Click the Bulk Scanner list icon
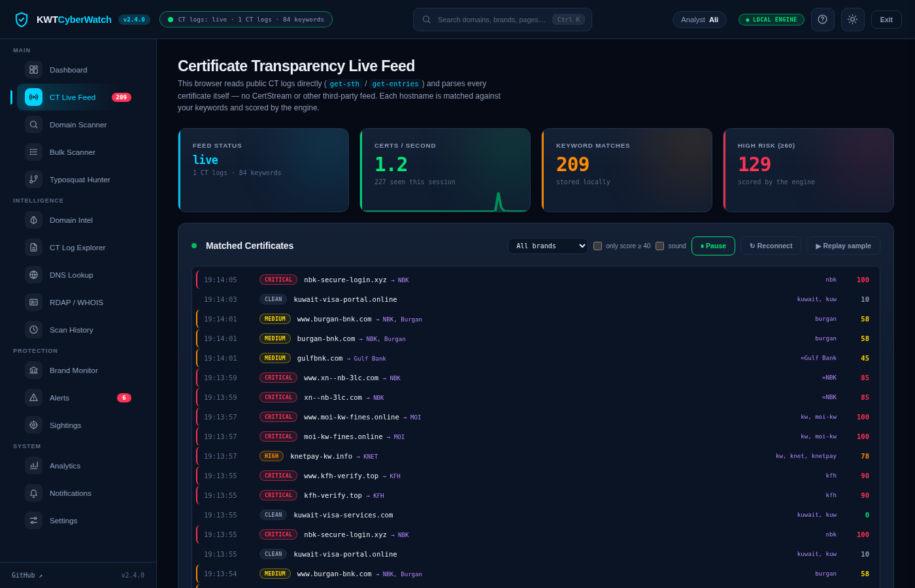The width and height of the screenshot is (915, 588). [x=33, y=152]
